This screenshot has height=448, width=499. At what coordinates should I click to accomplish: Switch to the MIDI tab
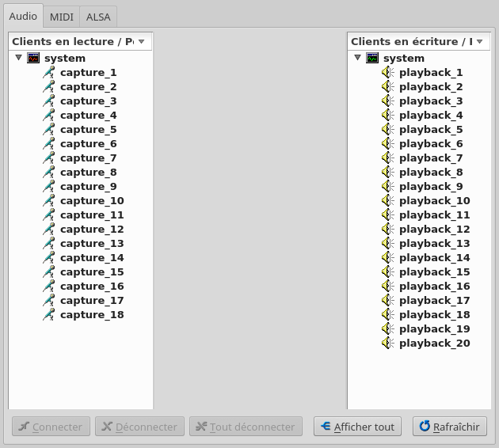[x=62, y=17]
